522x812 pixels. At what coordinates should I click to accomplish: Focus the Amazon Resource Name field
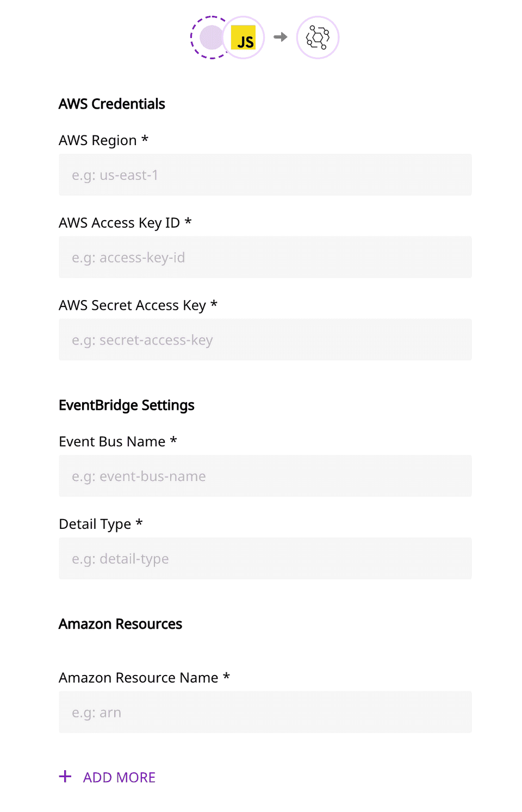[265, 712]
